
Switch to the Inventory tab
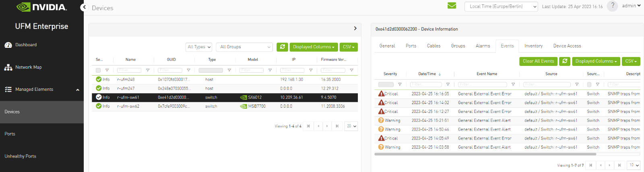pyautogui.click(x=534, y=46)
